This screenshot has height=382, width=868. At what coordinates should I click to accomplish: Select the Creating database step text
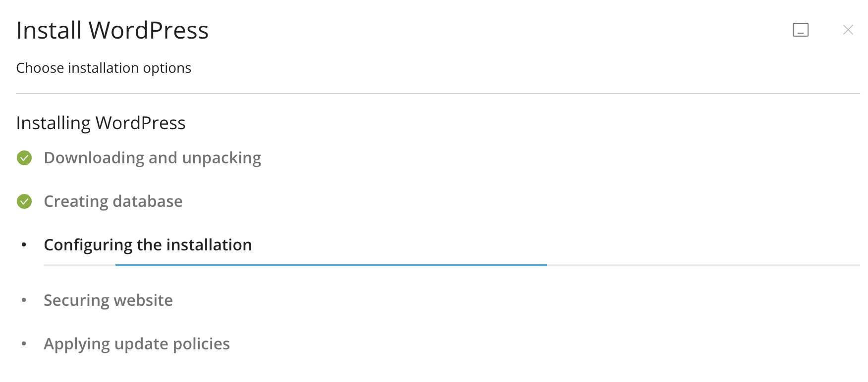(x=113, y=201)
